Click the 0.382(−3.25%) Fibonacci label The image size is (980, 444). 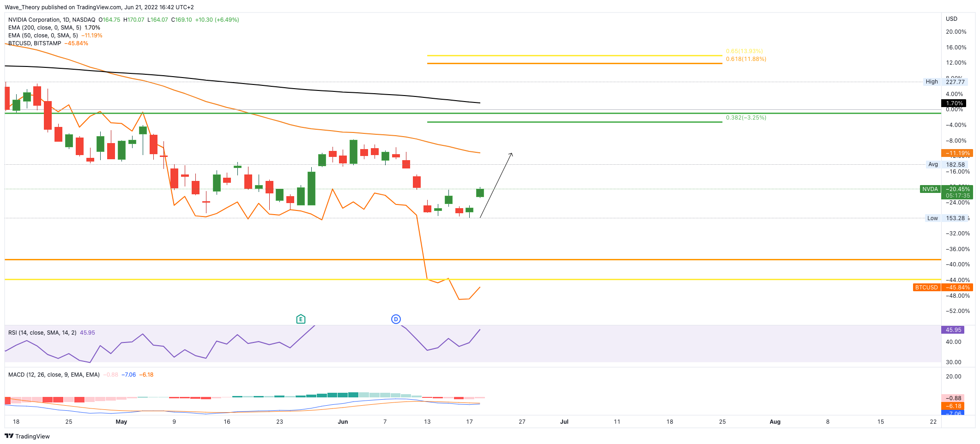746,118
